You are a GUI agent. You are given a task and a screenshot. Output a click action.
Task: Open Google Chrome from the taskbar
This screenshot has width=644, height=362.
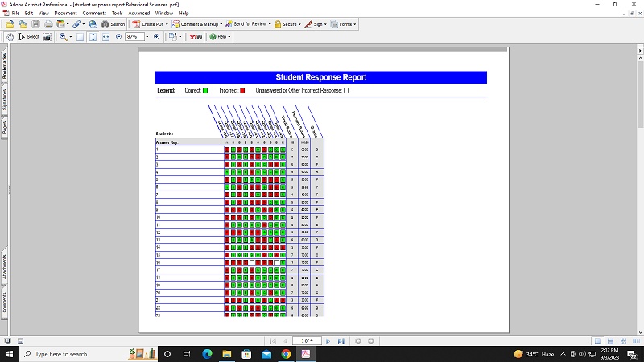[x=287, y=354]
